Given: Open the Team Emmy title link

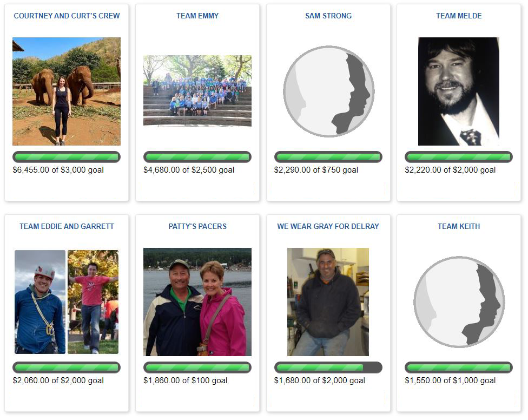Looking at the screenshot, I should click(x=197, y=16).
